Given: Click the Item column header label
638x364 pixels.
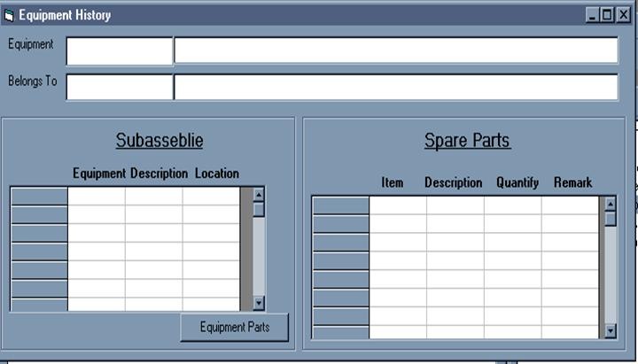Looking at the screenshot, I should 393,182.
